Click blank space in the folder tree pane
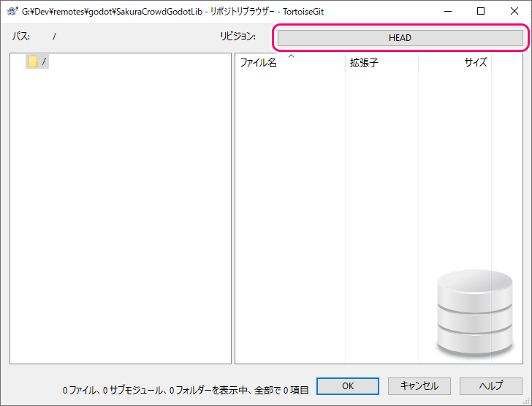 [121, 219]
